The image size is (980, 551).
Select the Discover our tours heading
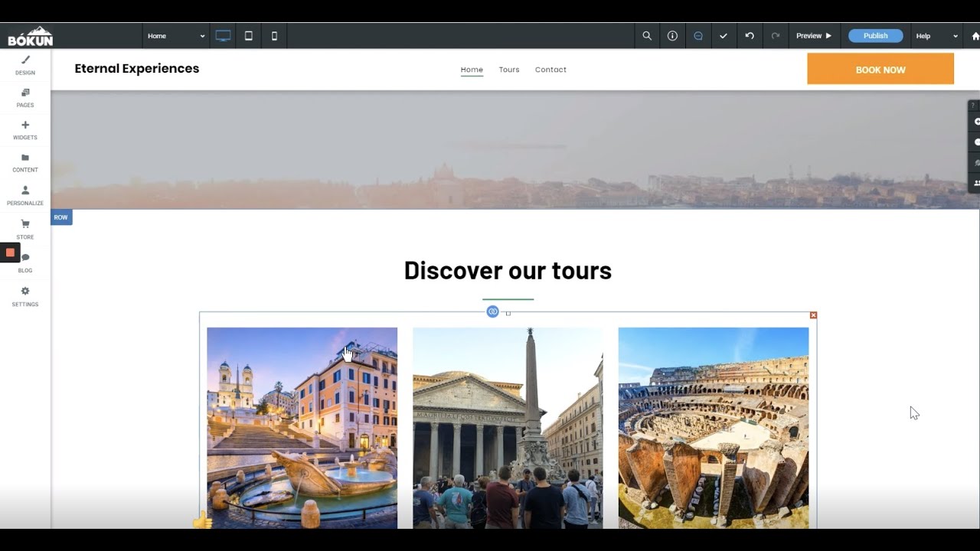508,270
